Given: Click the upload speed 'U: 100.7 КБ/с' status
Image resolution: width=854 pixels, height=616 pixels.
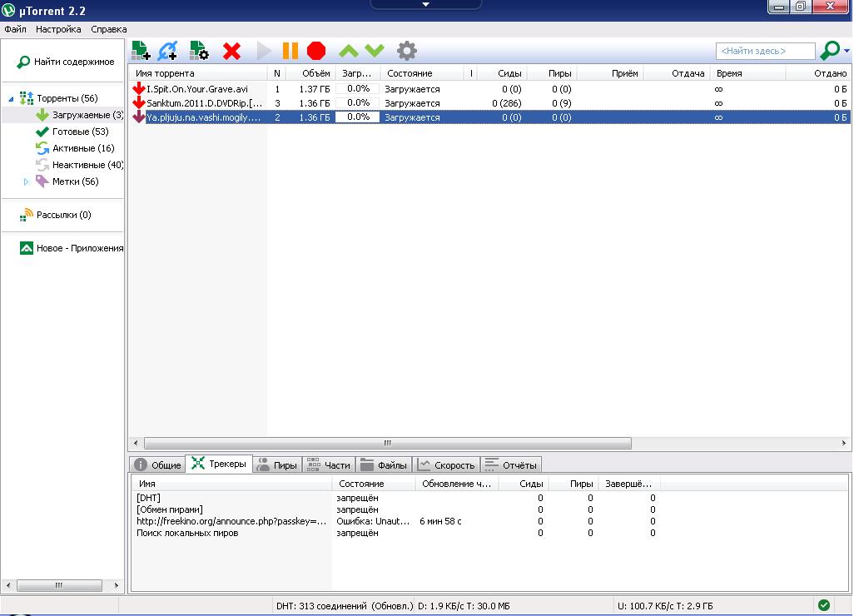Looking at the screenshot, I should pyautogui.click(x=665, y=606).
